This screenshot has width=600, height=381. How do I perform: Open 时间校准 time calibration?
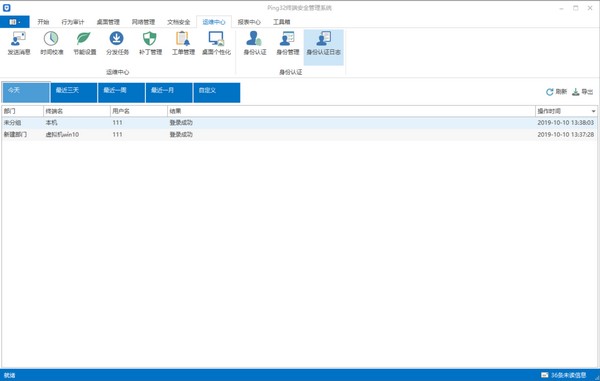click(x=52, y=44)
